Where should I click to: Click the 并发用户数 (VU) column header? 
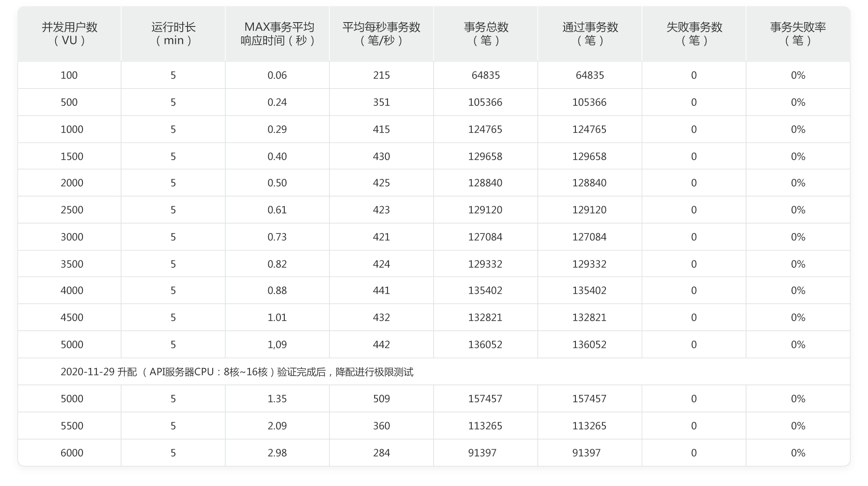[69, 34]
